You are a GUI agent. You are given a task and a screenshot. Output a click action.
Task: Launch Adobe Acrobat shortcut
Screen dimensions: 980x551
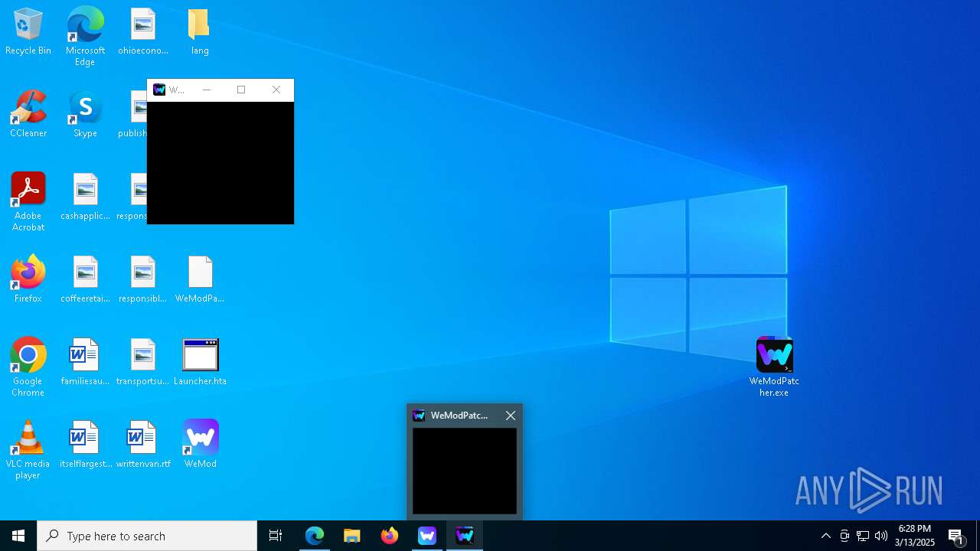(x=28, y=202)
